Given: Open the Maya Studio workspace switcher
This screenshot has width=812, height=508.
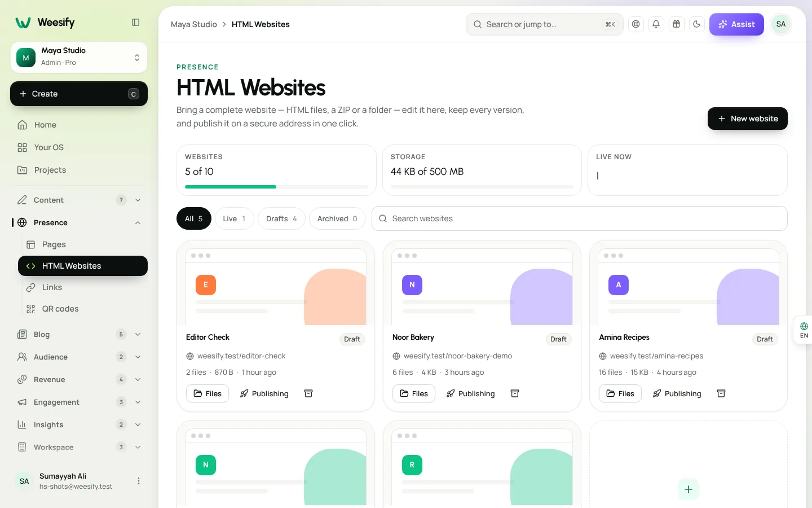Looking at the screenshot, I should tap(79, 58).
